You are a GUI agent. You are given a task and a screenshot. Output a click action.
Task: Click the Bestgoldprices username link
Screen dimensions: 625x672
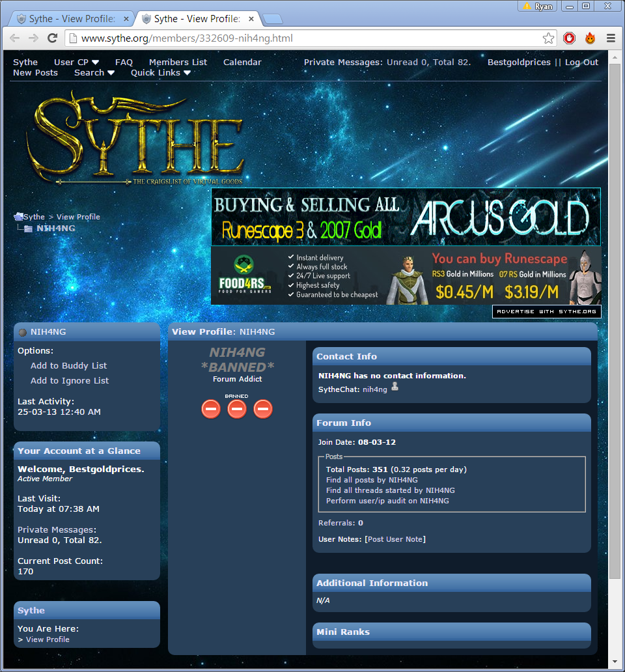point(519,62)
